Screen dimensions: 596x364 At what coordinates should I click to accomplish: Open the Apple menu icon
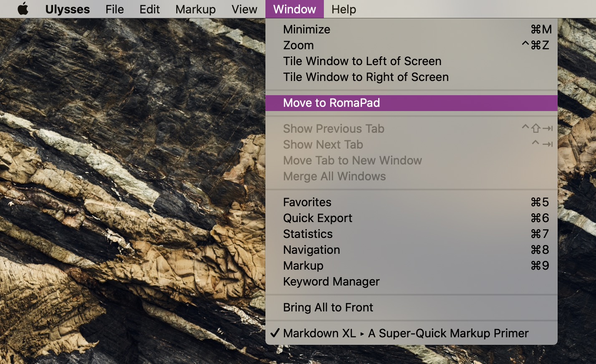coord(23,9)
